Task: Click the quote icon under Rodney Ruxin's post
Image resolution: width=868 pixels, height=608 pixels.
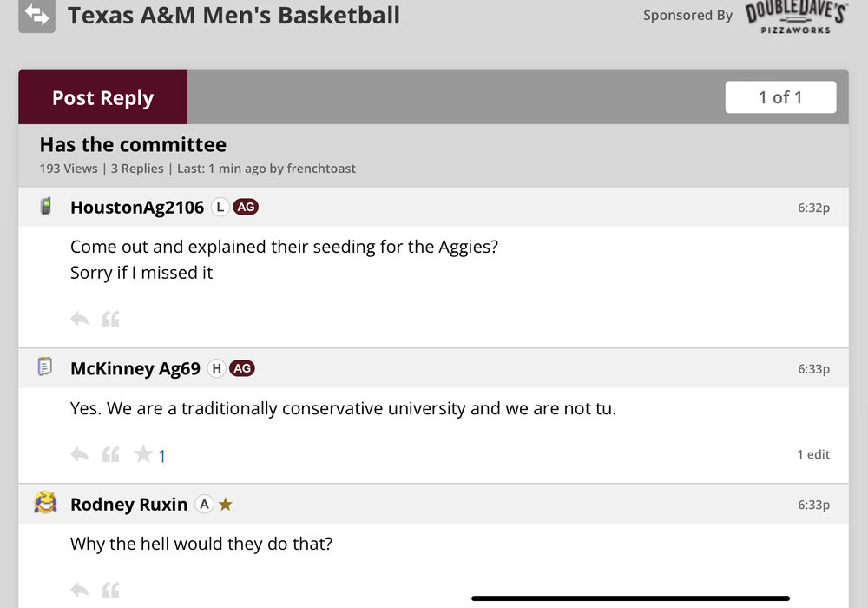Action: (x=110, y=590)
